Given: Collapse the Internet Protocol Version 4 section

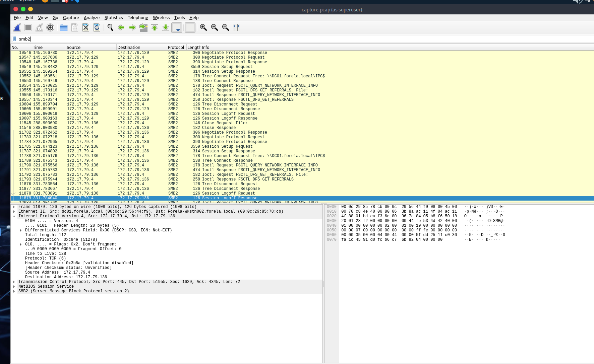Looking at the screenshot, I should pyautogui.click(x=14, y=216).
